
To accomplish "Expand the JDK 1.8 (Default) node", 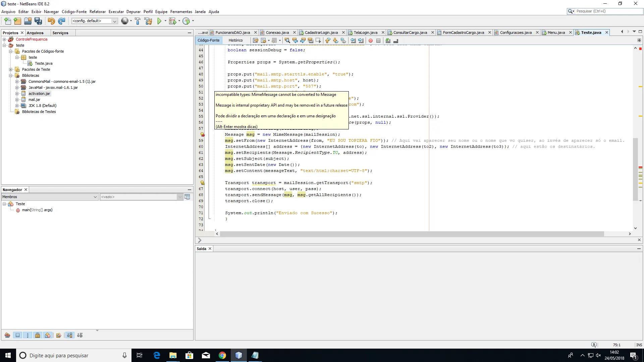I will 17,106.
